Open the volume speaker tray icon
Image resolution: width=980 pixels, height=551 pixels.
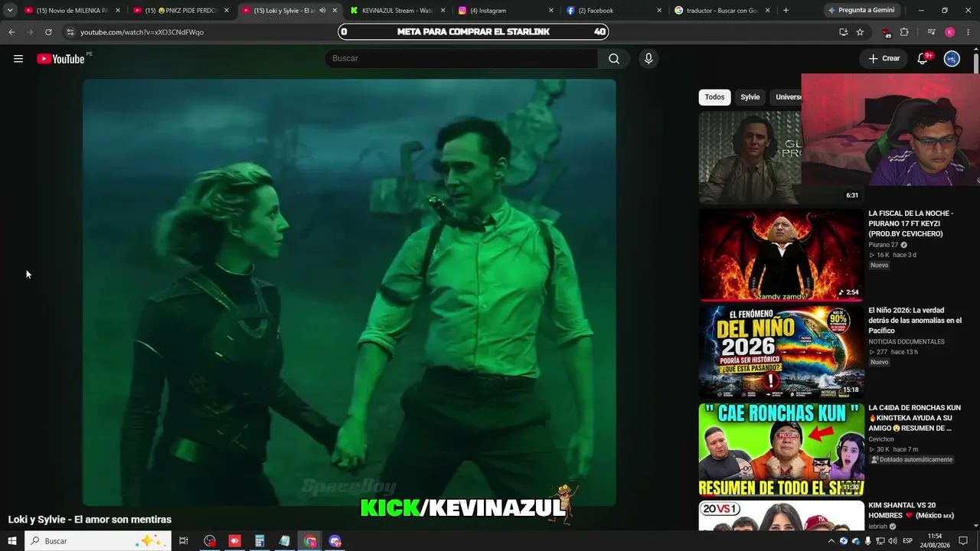point(892,541)
